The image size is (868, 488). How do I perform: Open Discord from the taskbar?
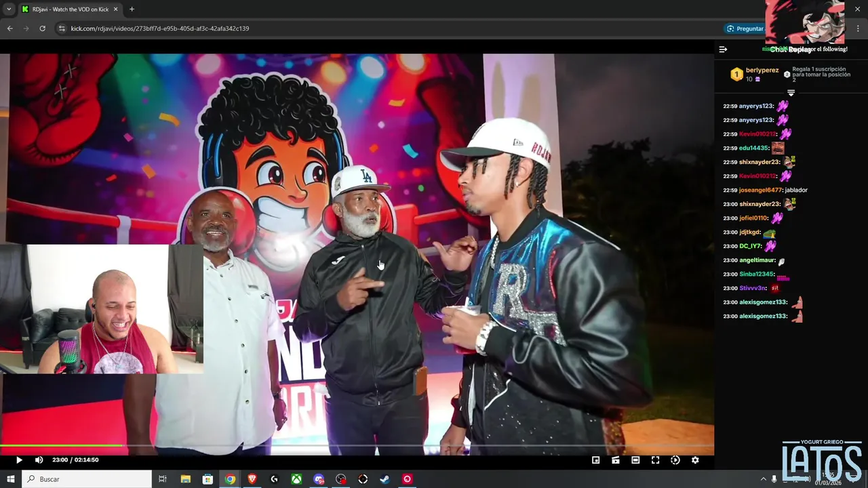coord(319,479)
